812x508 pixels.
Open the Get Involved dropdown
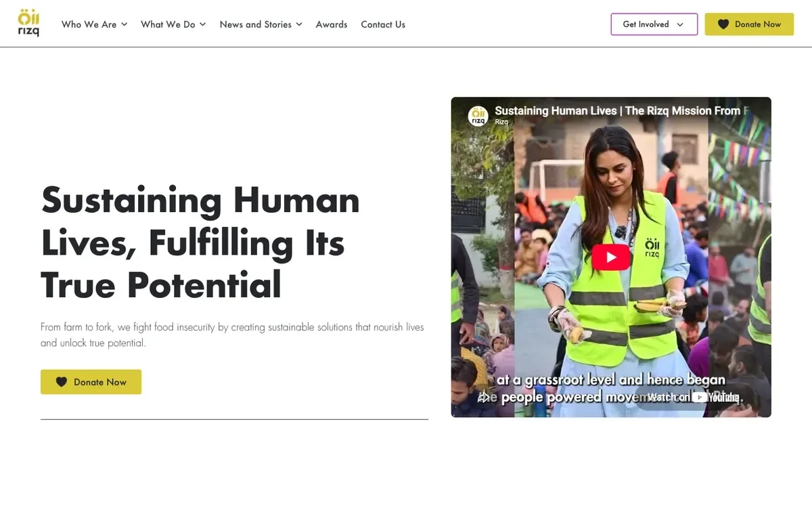654,24
